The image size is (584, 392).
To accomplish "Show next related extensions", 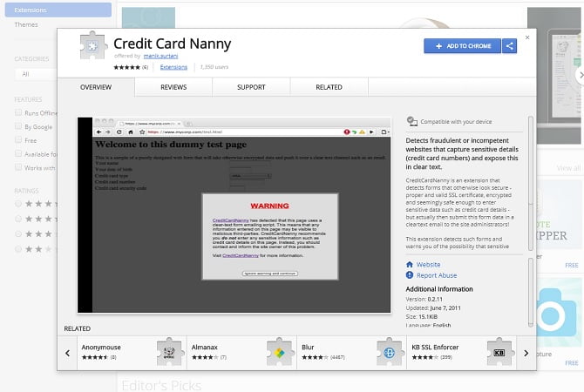I will [x=526, y=353].
